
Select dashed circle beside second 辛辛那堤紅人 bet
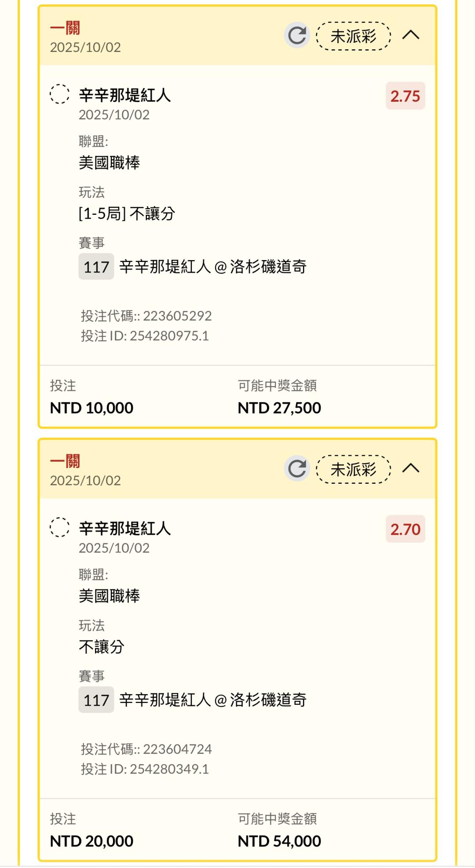[x=59, y=527]
